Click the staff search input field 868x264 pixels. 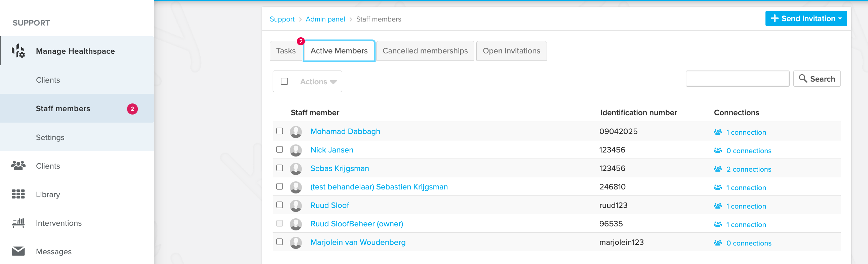737,79
